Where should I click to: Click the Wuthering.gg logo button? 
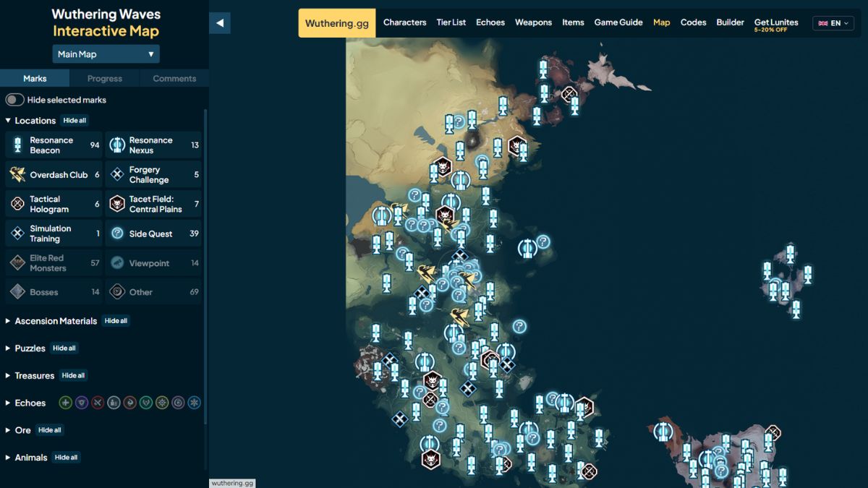coord(336,23)
